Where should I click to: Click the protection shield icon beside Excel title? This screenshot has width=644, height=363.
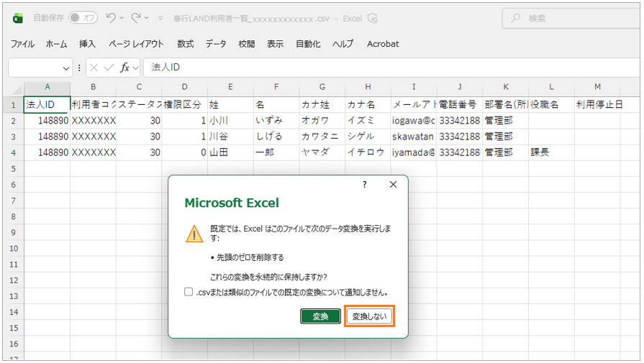373,19
